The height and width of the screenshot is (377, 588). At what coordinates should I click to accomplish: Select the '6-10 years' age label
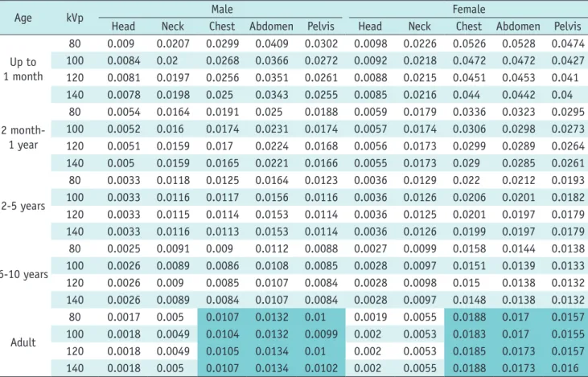point(24,274)
